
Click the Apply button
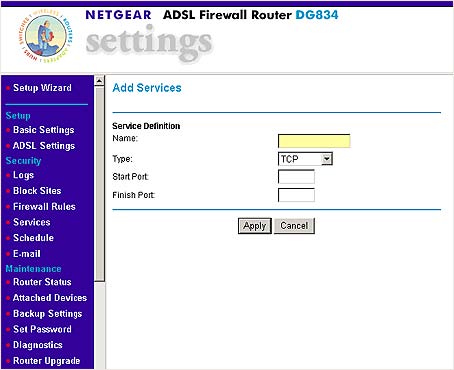[255, 226]
